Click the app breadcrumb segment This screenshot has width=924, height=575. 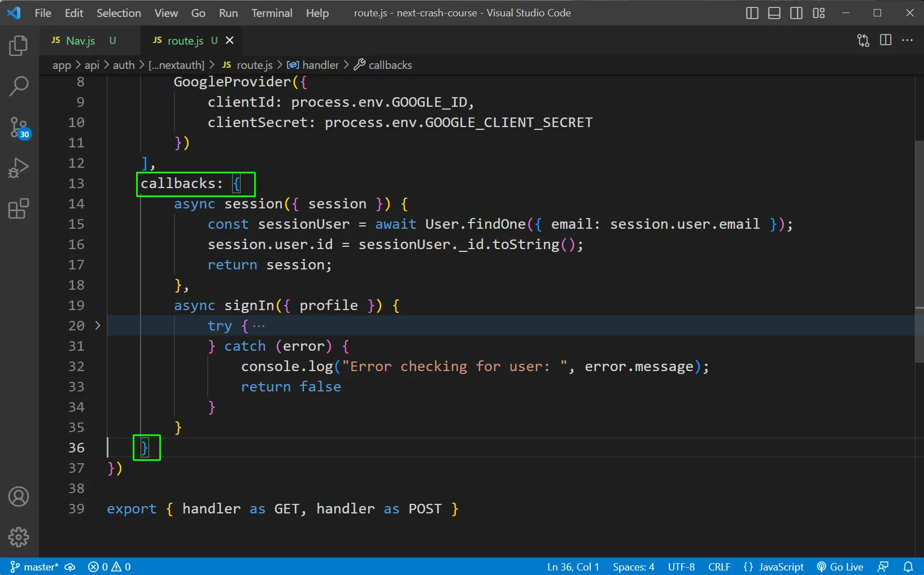(62, 65)
